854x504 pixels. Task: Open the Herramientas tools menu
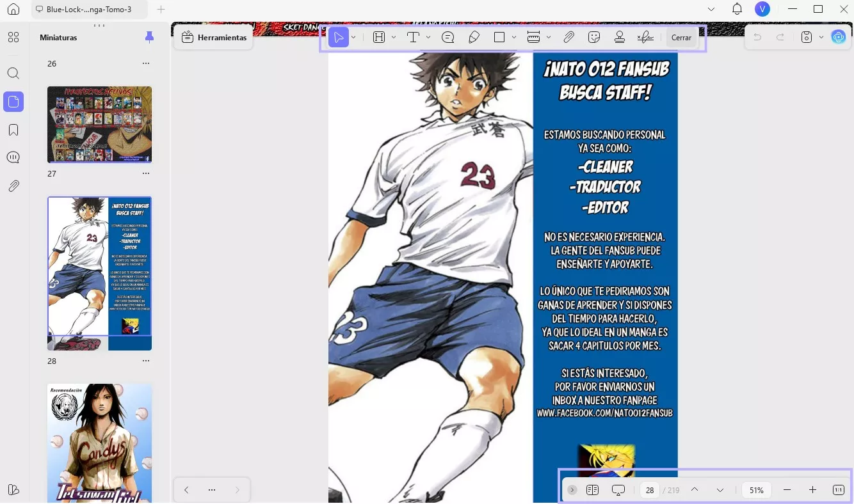[x=214, y=38]
